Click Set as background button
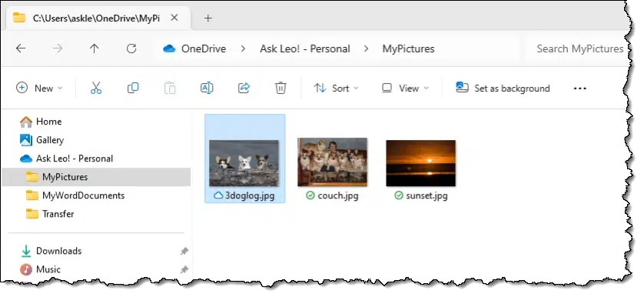The width and height of the screenshot is (644, 297). [503, 88]
